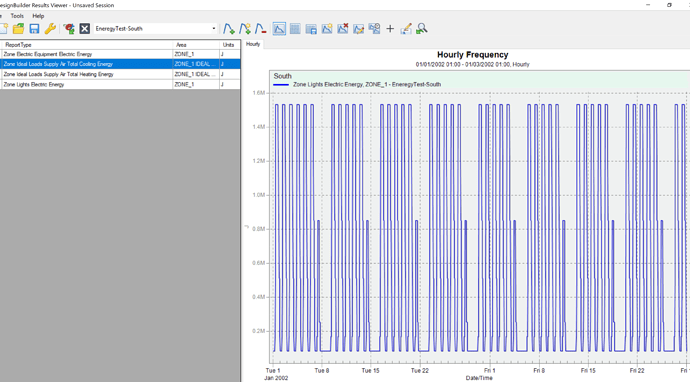Click the Units column header
Screen dimensions: 690x382
(229, 45)
